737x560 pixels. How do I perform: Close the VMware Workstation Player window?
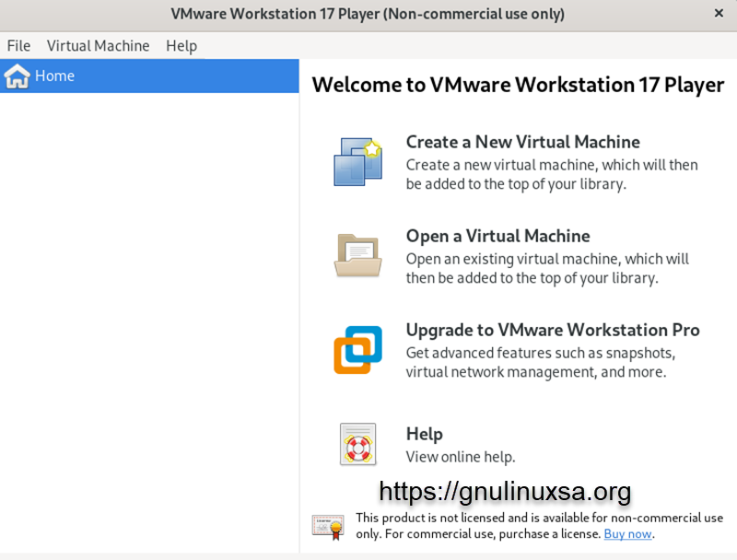tap(719, 15)
